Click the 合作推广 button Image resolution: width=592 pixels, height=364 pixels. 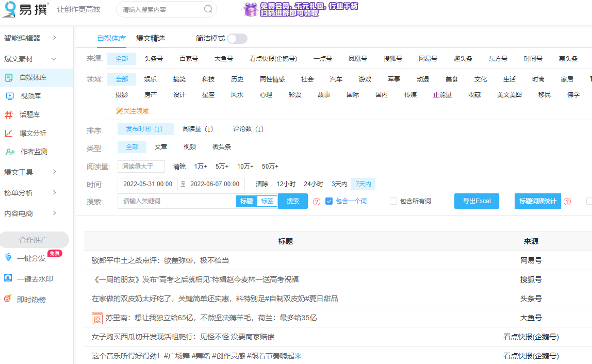[x=34, y=240]
